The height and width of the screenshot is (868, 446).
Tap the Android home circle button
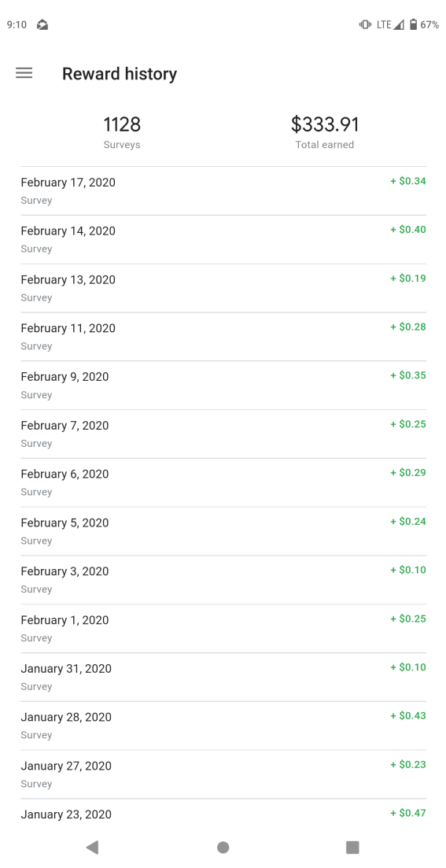(223, 847)
